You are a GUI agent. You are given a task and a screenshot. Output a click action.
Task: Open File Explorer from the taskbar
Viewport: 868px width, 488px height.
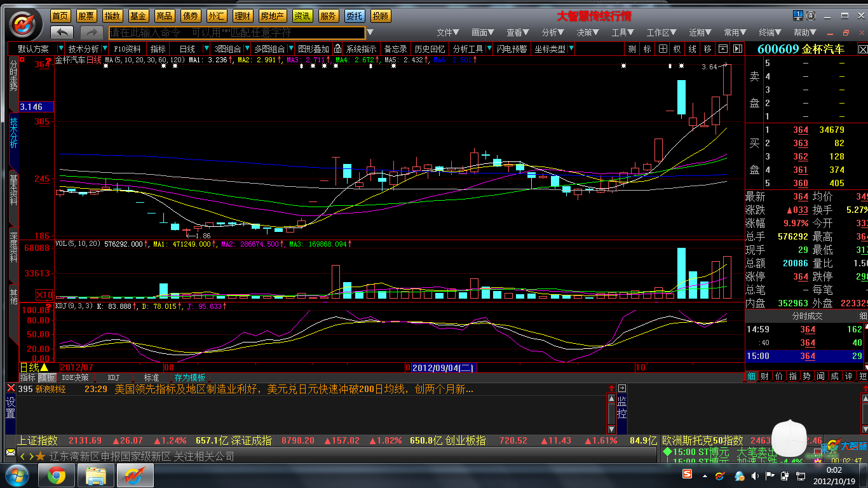95,476
